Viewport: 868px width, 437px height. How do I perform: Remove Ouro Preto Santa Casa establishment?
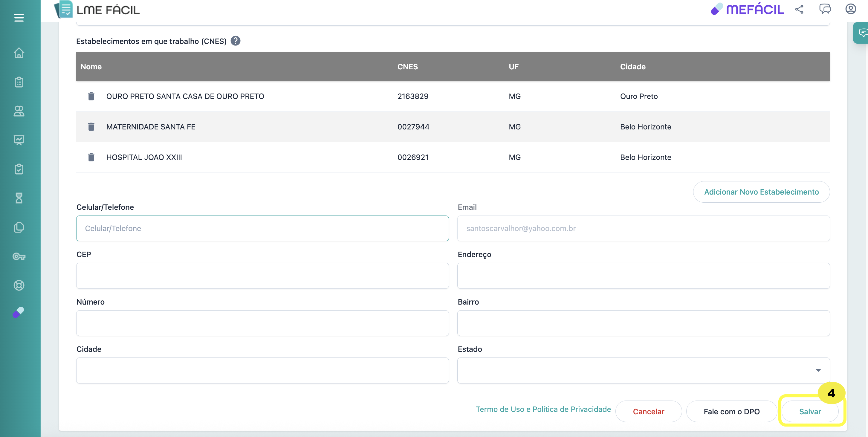(x=91, y=96)
